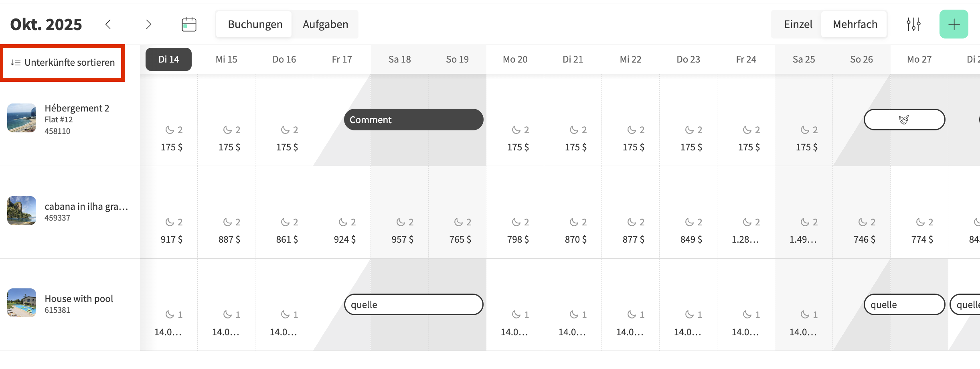Open the cleaning task on Hébergement 2
Viewport: 980px width, 369px height.
[x=904, y=120]
